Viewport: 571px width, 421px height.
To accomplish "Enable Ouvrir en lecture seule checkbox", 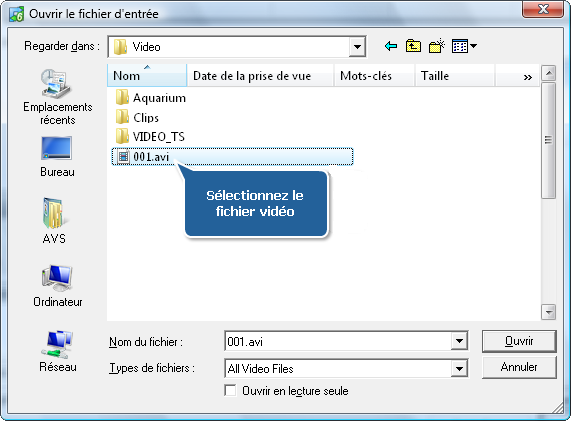I will tap(230, 390).
